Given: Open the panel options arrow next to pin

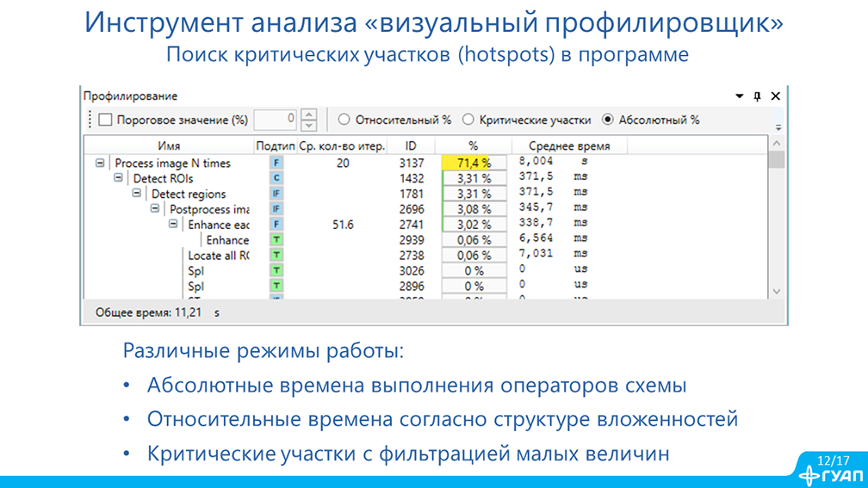Looking at the screenshot, I should click(739, 96).
